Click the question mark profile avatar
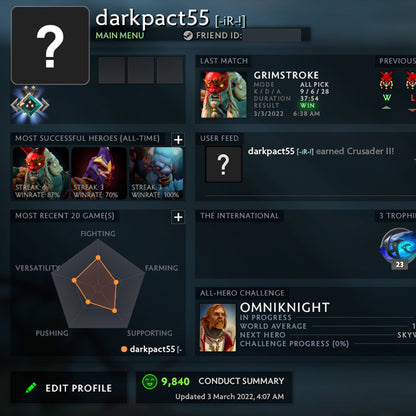Screen dimensions: 416x416 pyautogui.click(x=50, y=46)
